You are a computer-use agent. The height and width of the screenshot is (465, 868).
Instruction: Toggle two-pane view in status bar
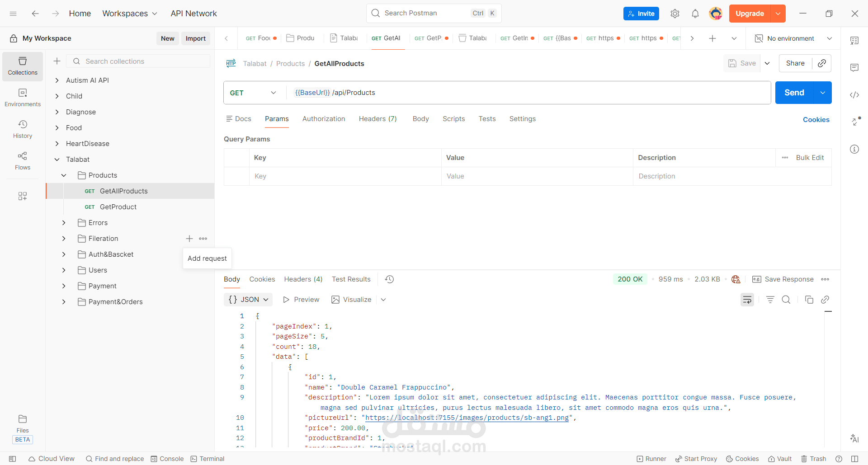(x=854, y=459)
